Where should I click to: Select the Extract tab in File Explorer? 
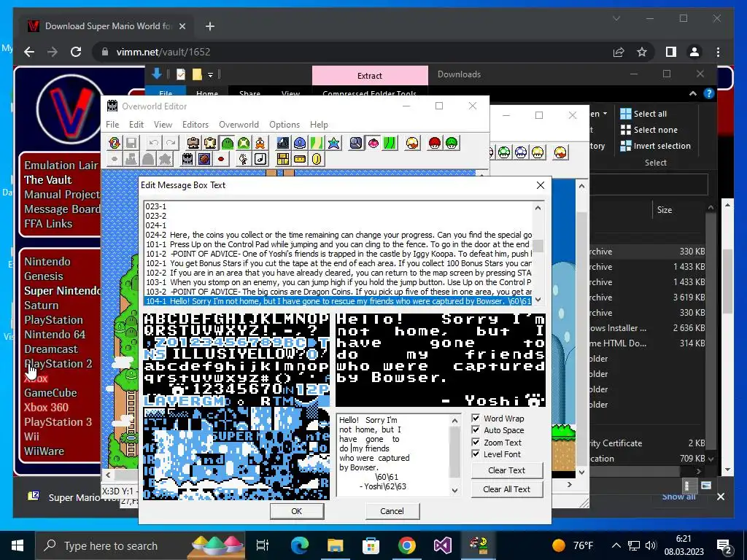tap(370, 75)
